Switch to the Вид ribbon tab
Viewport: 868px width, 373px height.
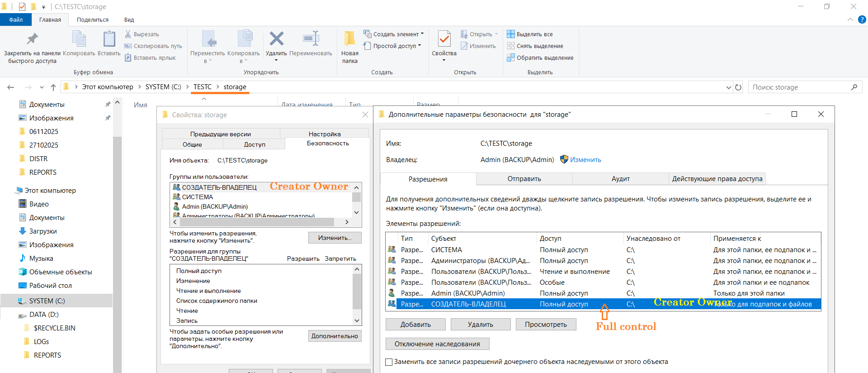pos(129,19)
